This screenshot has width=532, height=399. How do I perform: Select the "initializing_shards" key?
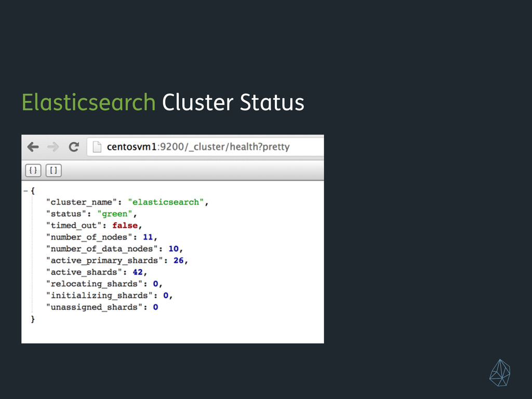coord(99,296)
